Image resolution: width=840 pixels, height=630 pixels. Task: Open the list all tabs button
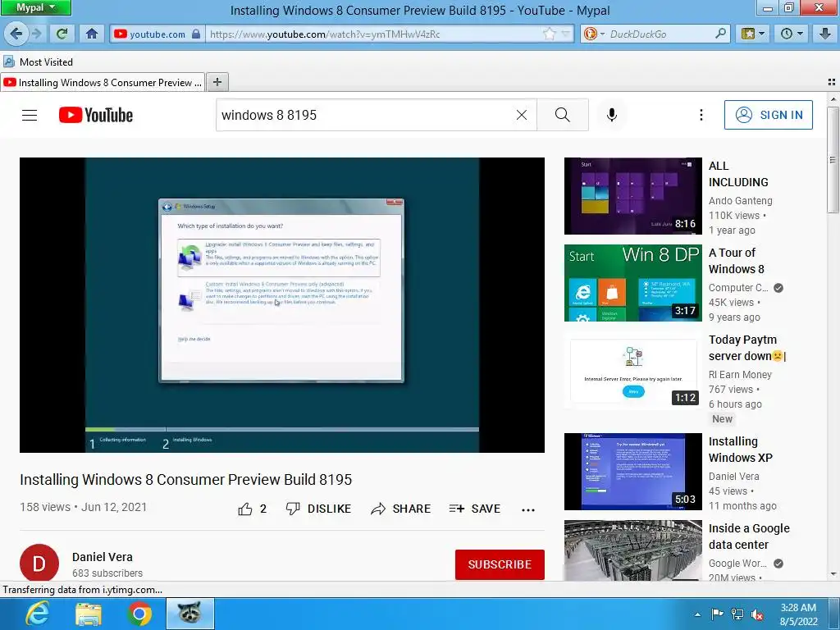click(832, 82)
